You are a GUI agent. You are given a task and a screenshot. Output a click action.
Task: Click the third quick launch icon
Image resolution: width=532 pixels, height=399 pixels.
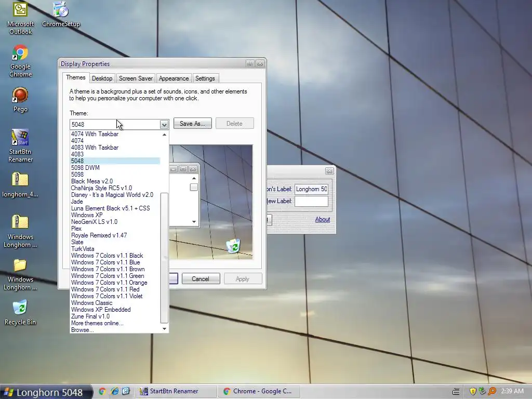(x=126, y=392)
